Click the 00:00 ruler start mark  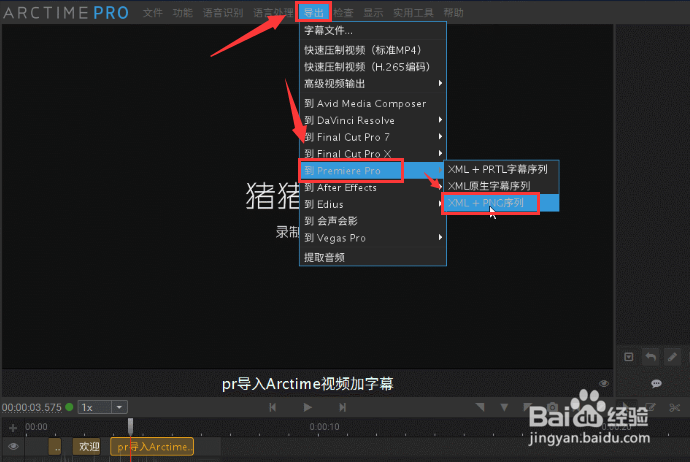36,427
